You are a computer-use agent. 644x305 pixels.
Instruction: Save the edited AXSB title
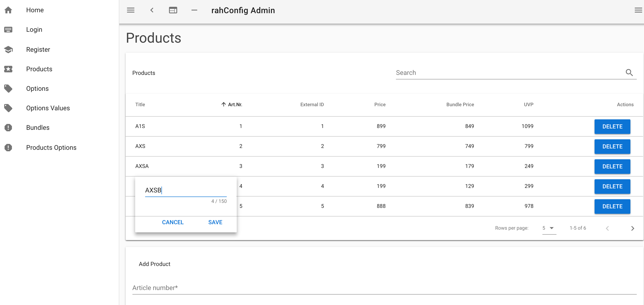215,222
